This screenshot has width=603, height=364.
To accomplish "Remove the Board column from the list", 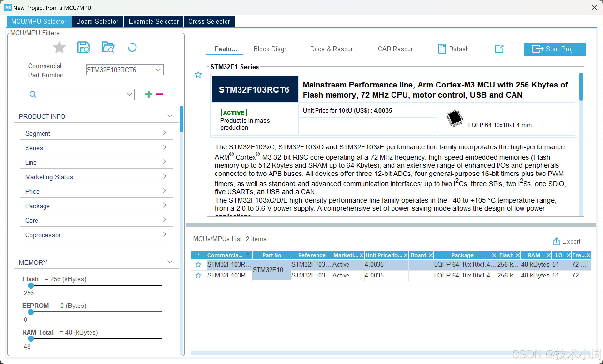I will coord(430,255).
